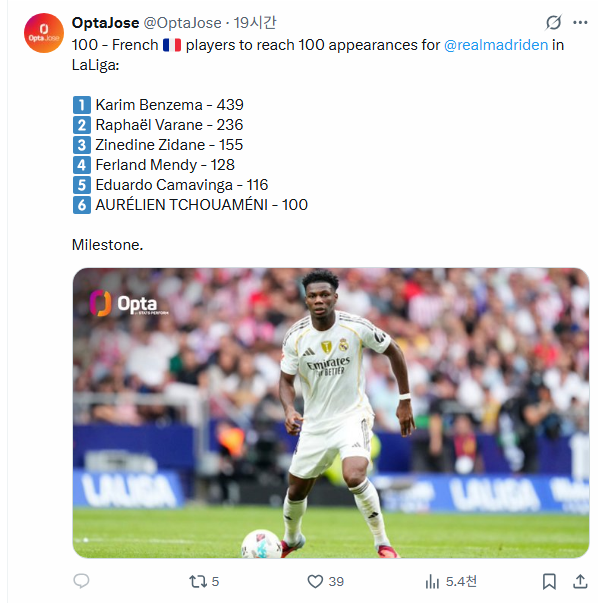Click the view count 5.4천
598x603 pixels.
(461, 581)
